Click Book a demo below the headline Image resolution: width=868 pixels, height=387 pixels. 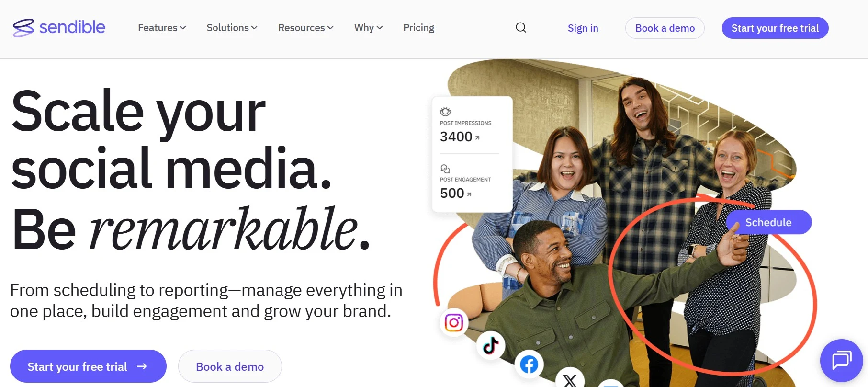point(230,366)
